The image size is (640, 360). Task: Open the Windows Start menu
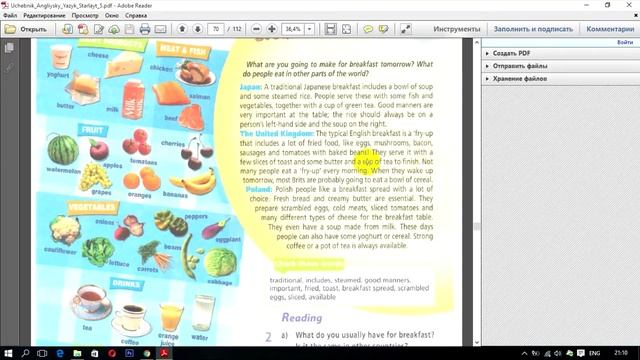click(8, 353)
